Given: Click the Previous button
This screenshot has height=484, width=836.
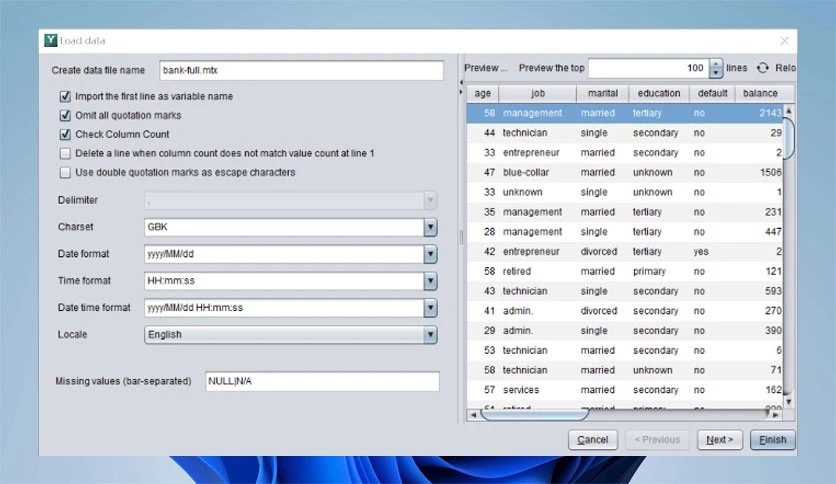Looking at the screenshot, I should point(657,440).
